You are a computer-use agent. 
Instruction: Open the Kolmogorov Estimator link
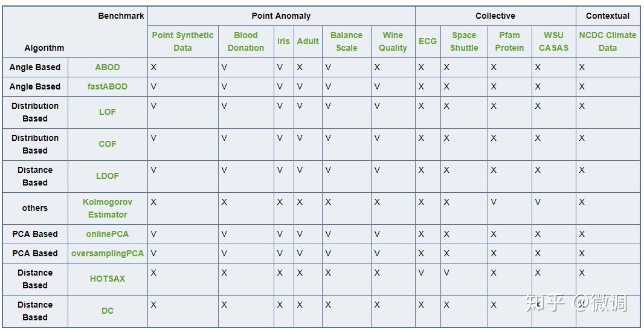point(108,208)
